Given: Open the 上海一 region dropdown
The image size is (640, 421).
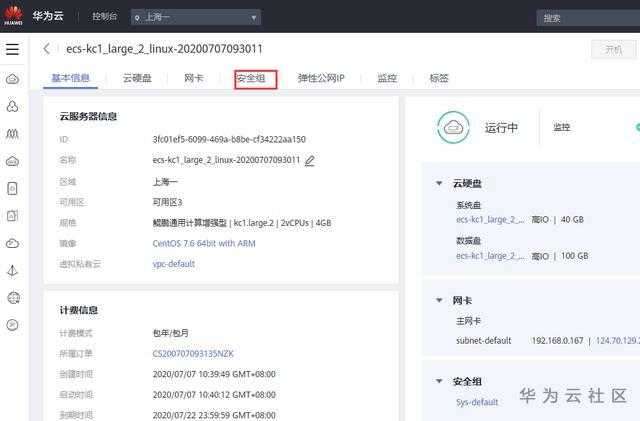Looking at the screenshot, I should point(196,18).
